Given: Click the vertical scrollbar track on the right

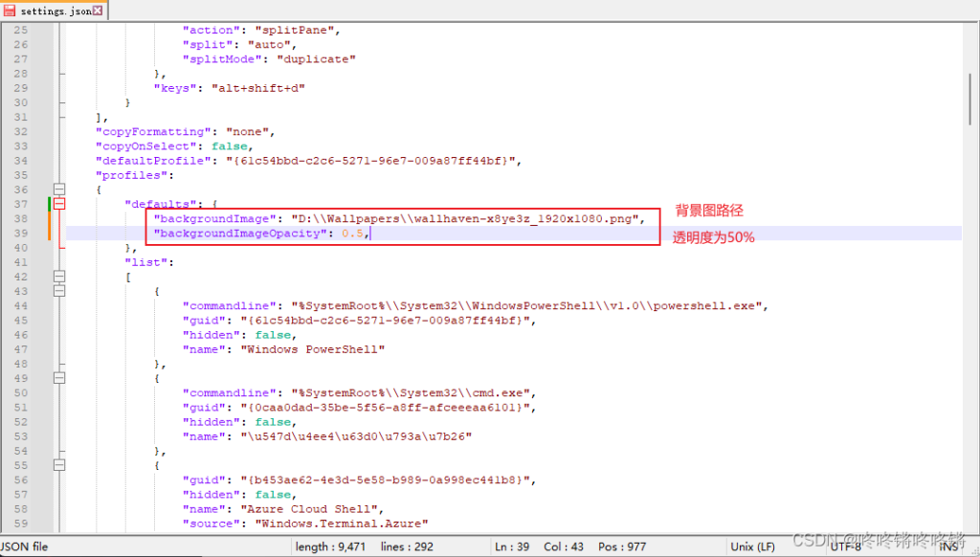Looking at the screenshot, I should click(970, 287).
